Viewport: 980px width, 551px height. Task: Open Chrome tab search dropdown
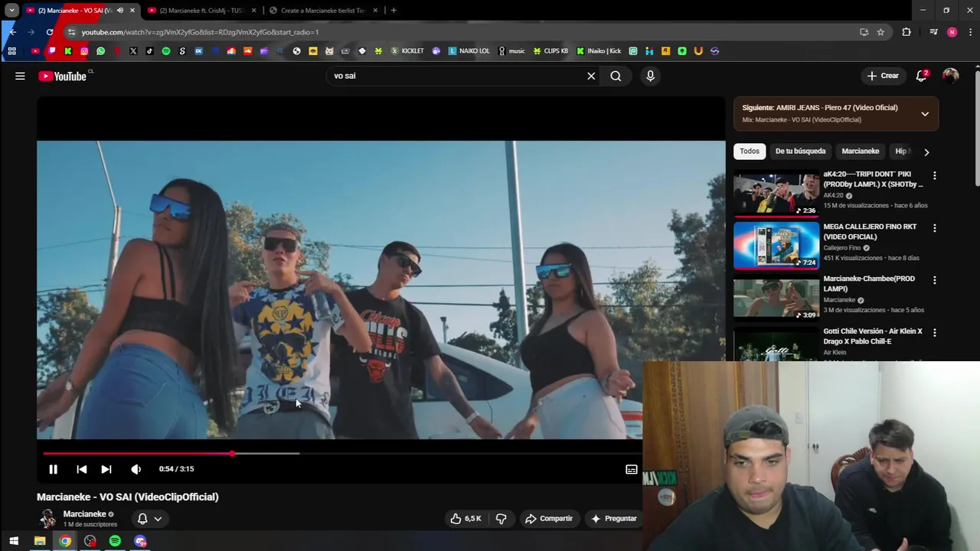[x=11, y=11]
